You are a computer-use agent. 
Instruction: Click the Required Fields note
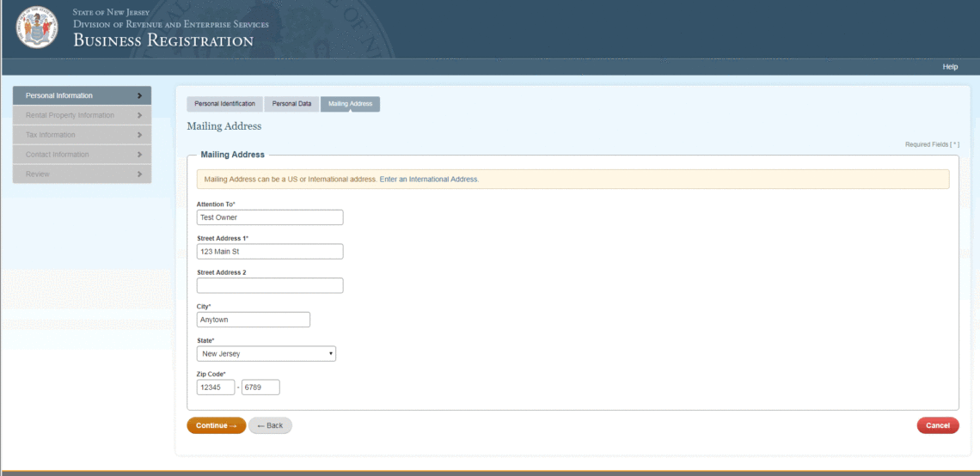[932, 144]
